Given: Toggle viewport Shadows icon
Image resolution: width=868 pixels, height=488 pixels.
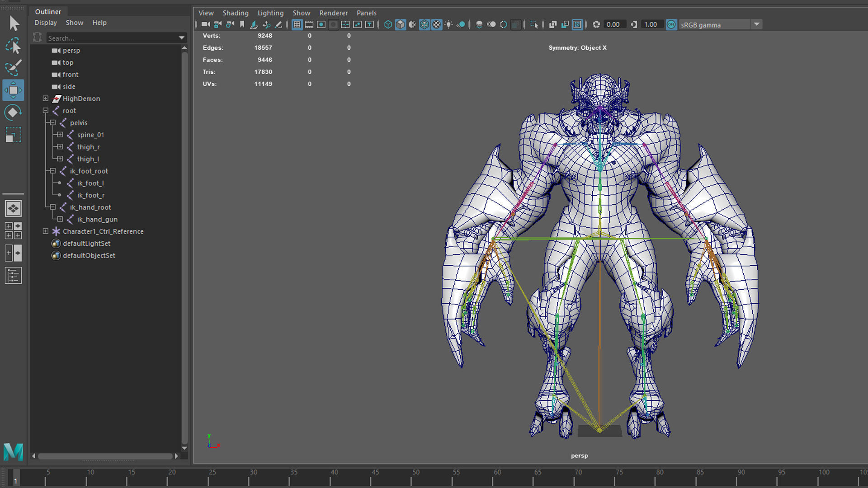Looking at the screenshot, I should coord(461,24).
